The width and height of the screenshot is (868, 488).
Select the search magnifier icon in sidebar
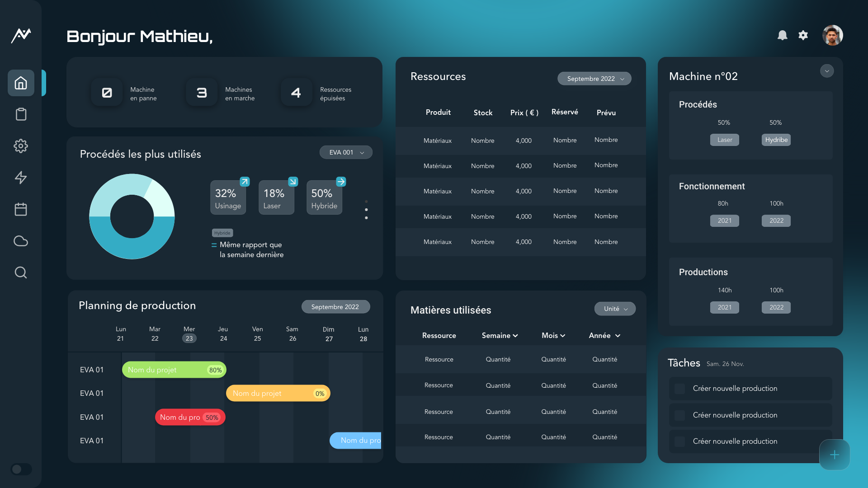pos(21,272)
